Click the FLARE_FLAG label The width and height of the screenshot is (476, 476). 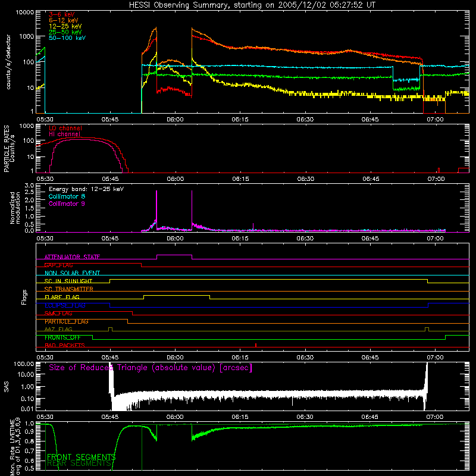pyautogui.click(x=62, y=297)
